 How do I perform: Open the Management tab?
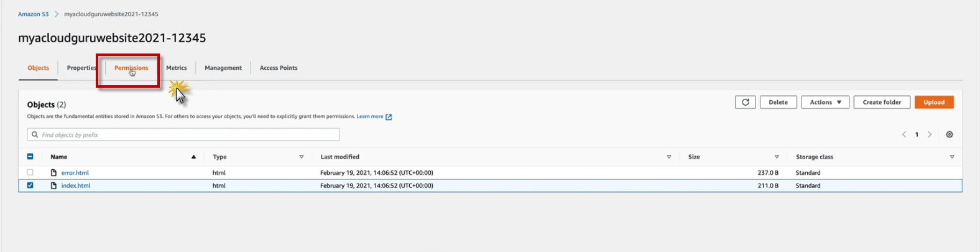click(x=223, y=68)
